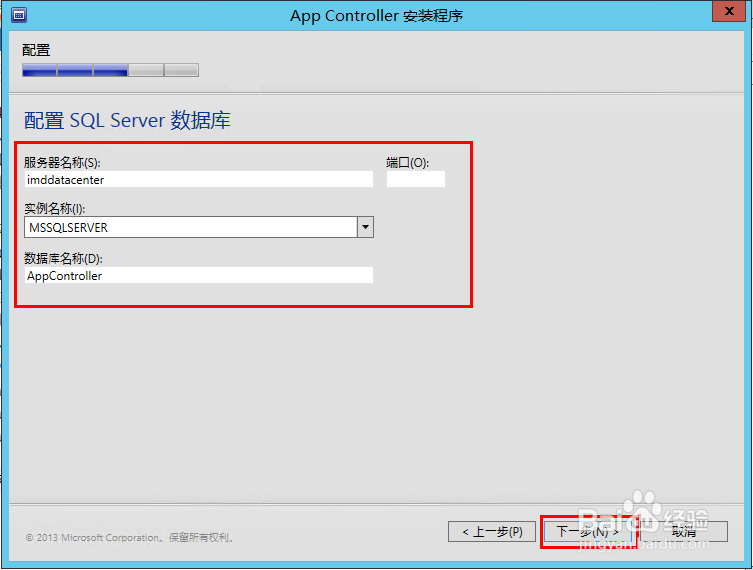The image size is (753, 570).
Task: Click the setup progress bar
Action: pos(110,70)
